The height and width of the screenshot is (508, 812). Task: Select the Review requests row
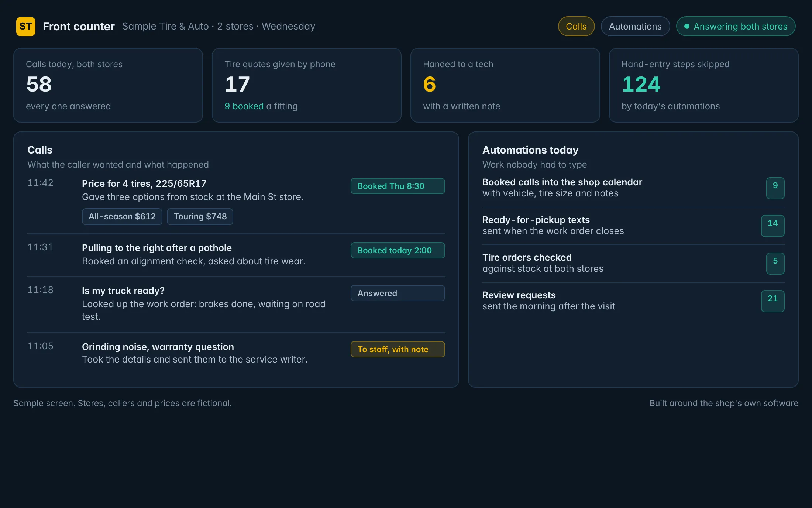pyautogui.click(x=633, y=301)
